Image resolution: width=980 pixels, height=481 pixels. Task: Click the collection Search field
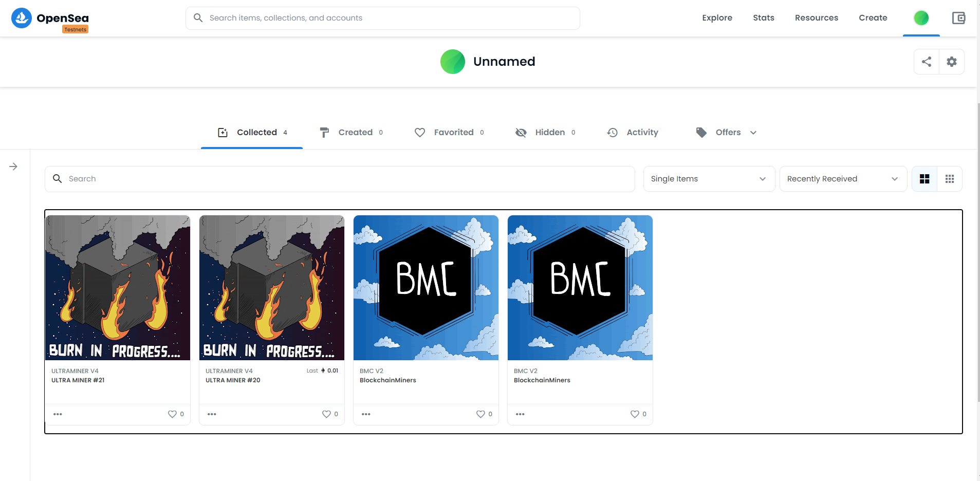340,179
